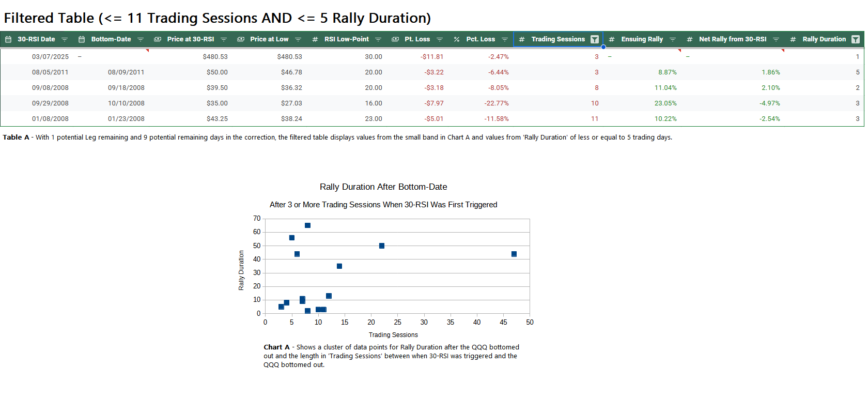Select the chart data point at 47 sessions

514,254
